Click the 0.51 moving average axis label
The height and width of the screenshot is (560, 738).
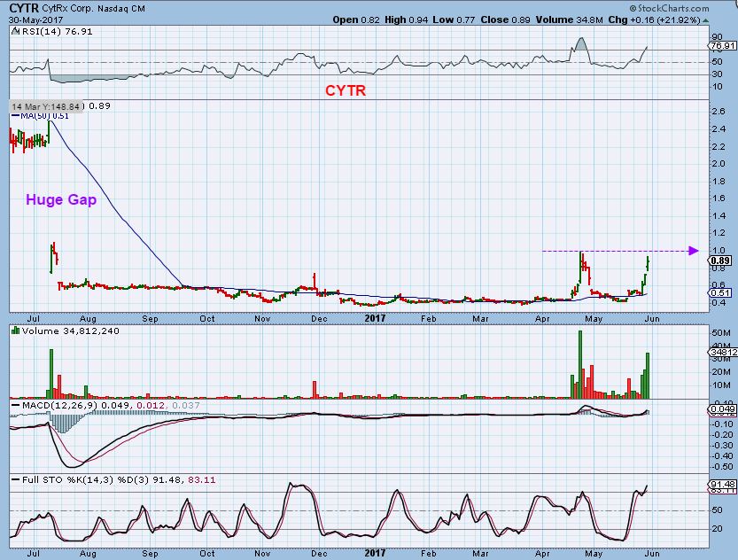click(x=723, y=293)
